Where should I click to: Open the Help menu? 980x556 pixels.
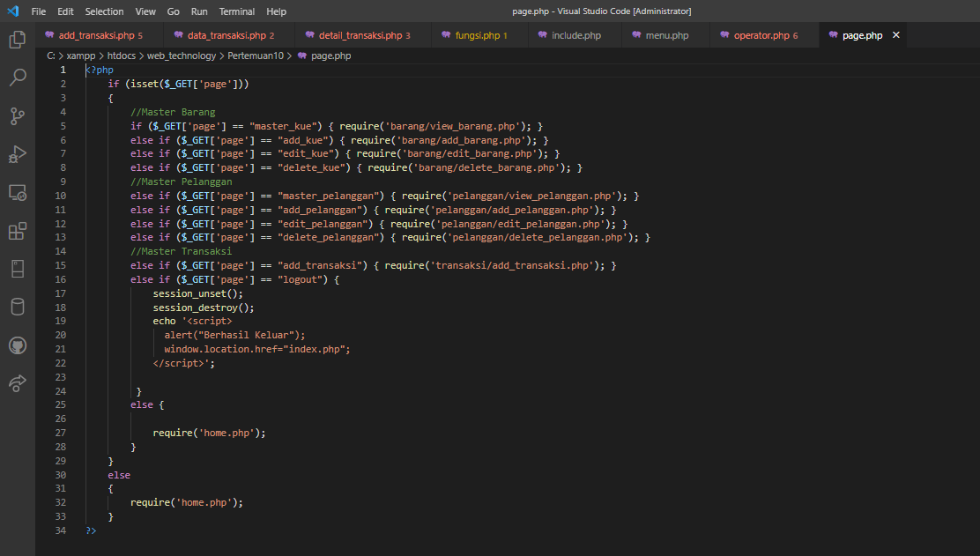tap(276, 11)
